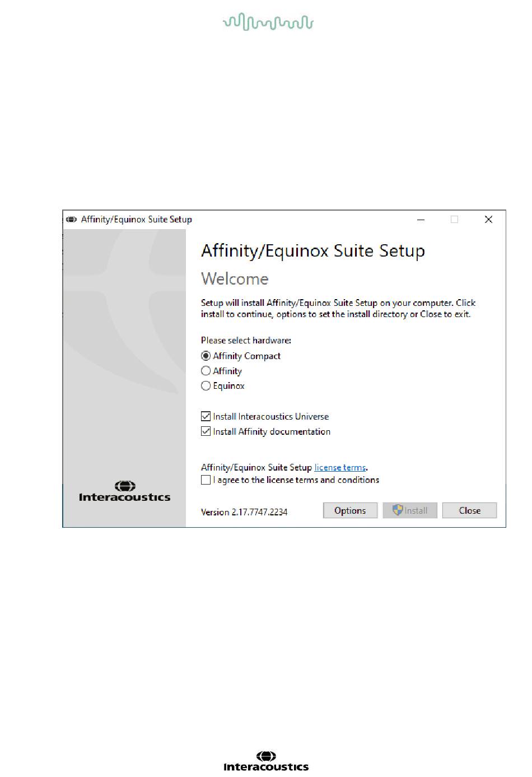Click the Interacoustics logo in page footer
Viewport: 532px width, 777px height.
coord(266,762)
